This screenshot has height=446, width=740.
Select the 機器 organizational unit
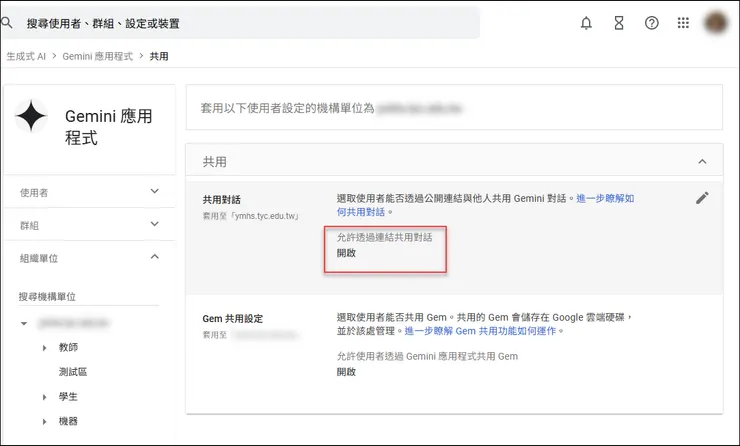coord(68,421)
